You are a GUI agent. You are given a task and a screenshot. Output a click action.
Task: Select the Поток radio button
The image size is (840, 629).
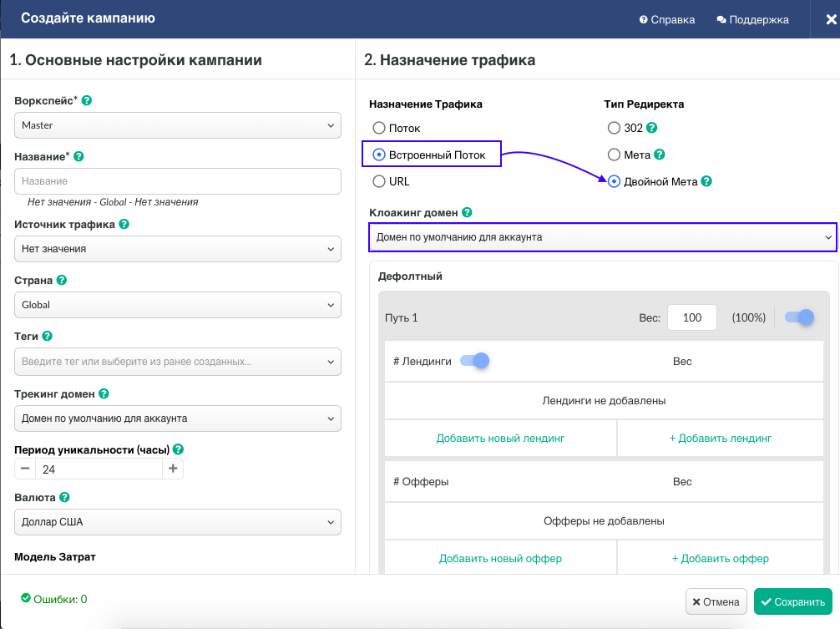379,128
